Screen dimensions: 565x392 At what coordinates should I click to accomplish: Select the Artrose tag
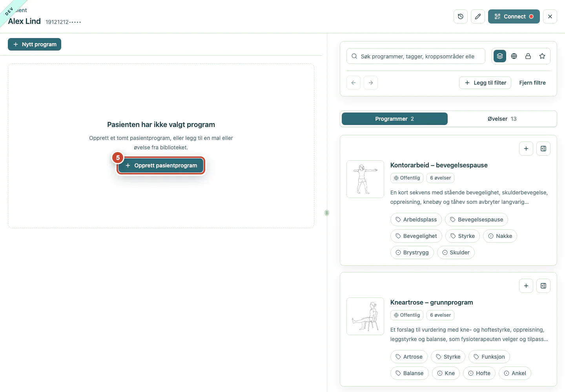click(x=409, y=357)
